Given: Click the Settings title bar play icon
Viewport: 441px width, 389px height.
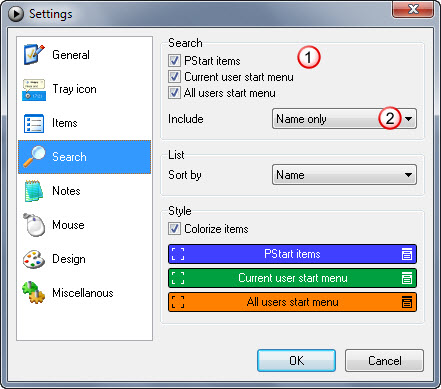Looking at the screenshot, I should coord(16,14).
